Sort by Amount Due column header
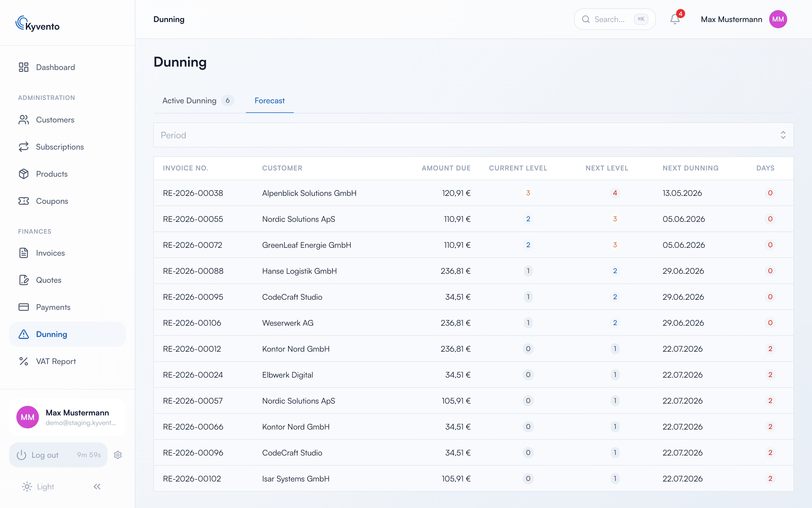This screenshot has width=812, height=508. (446, 168)
